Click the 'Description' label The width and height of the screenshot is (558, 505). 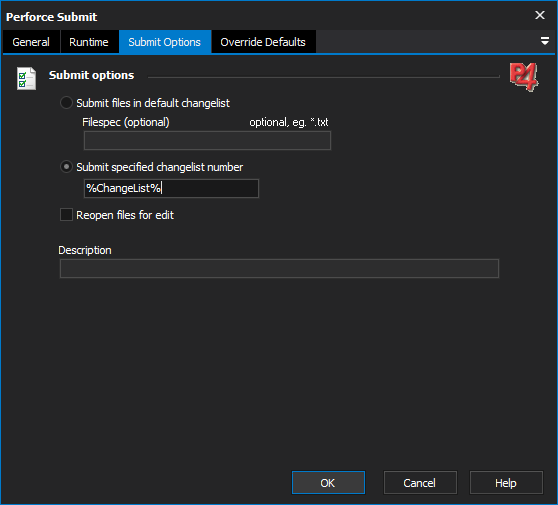tap(85, 250)
